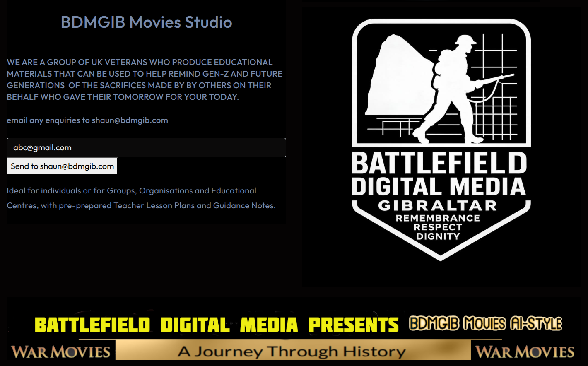Viewport: 588px width, 366px height.
Task: Open the left WAR MOVIES logo
Action: point(61,352)
